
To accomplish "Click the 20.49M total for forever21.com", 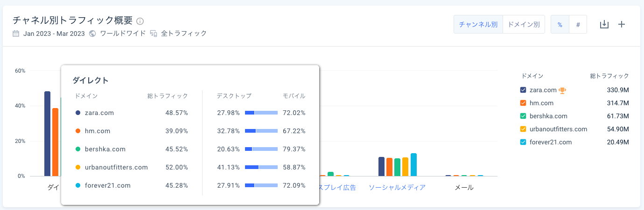I will [617, 142].
